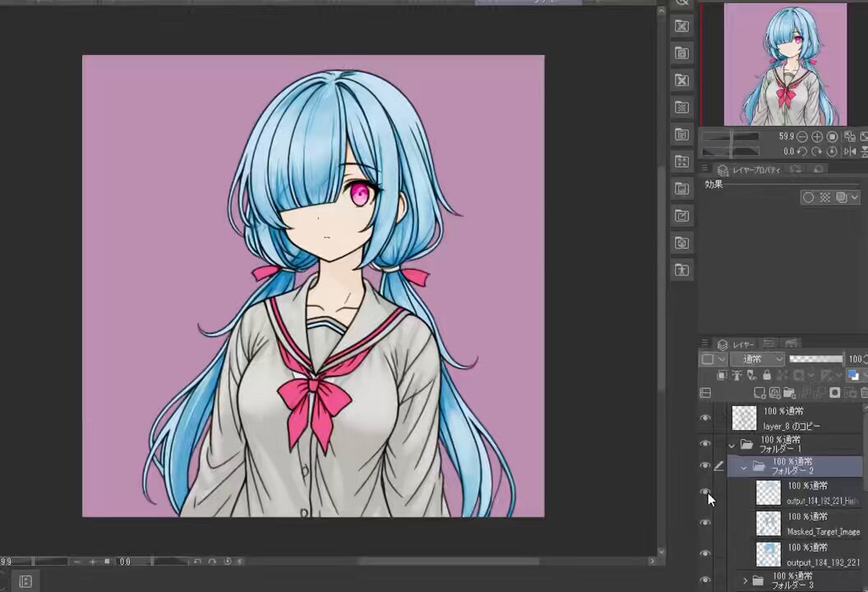Switch to レイヤープロパティ tab
Viewport: 868px width, 592px height.
coord(750,169)
